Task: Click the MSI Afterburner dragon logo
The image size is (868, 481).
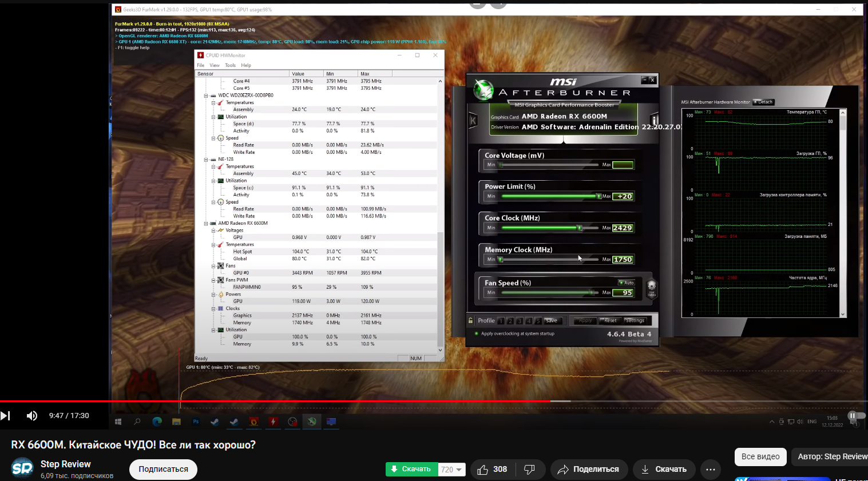Action: click(x=483, y=90)
